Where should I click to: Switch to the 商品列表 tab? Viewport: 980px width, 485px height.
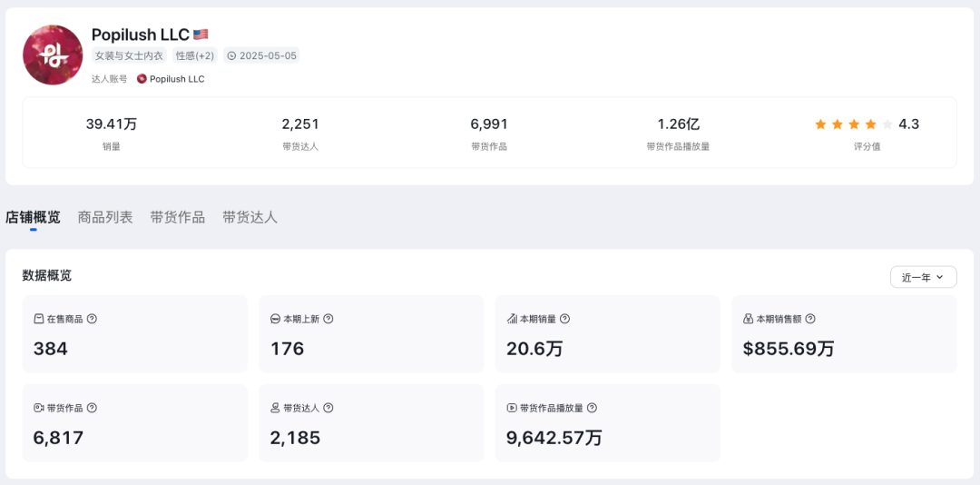pyautogui.click(x=105, y=217)
